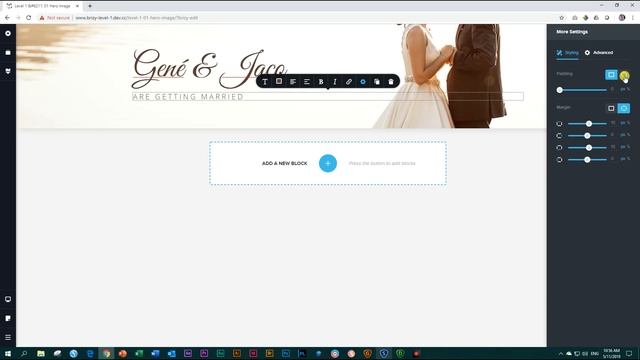
Task: Select the ARE GETTING MARRIED text field
Action: tap(328, 97)
